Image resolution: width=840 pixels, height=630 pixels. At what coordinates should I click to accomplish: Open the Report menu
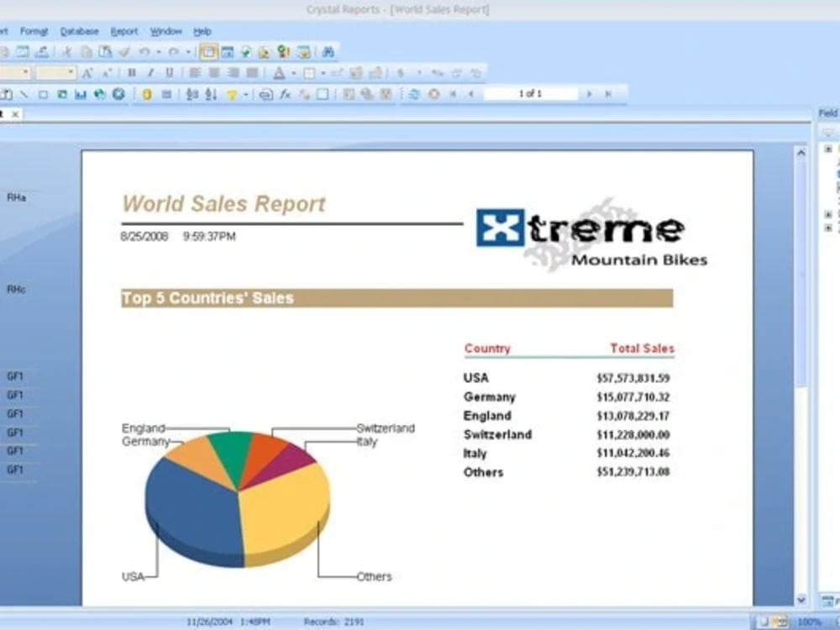[124, 31]
